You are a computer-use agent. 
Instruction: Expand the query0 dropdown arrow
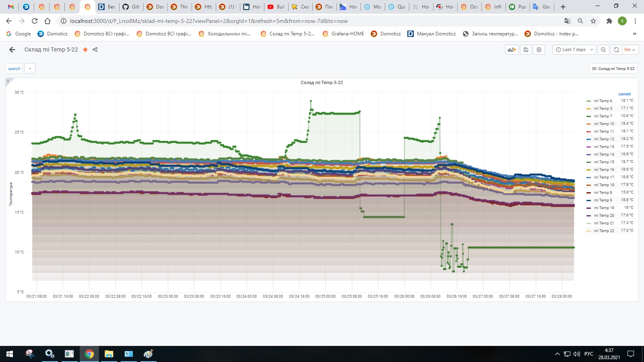click(29, 68)
